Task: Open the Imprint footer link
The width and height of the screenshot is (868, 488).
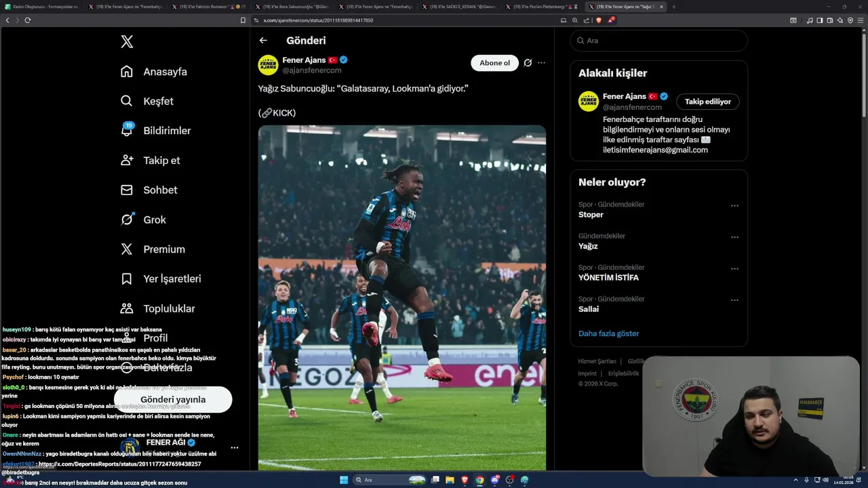Action: [587, 373]
